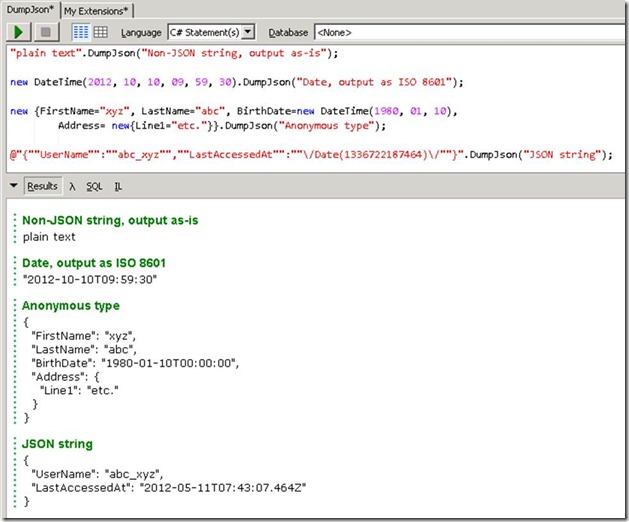
Task: Stop query execution with the square button
Action: 46,32
